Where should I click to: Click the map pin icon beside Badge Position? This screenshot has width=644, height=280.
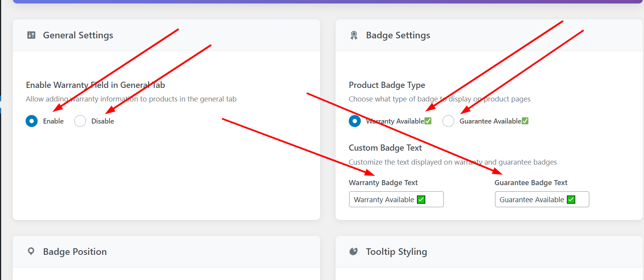[x=31, y=251]
